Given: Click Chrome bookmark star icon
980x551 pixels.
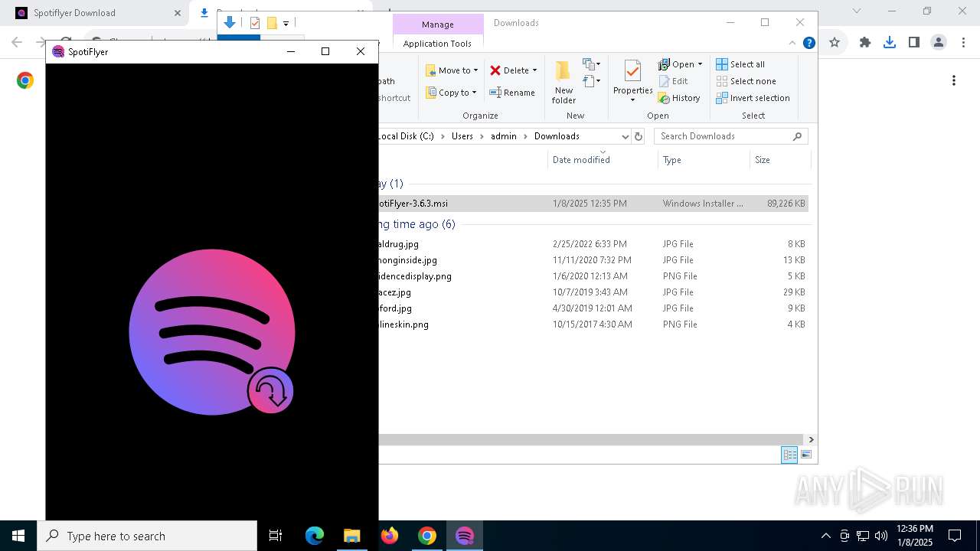Looking at the screenshot, I should pyautogui.click(x=835, y=43).
